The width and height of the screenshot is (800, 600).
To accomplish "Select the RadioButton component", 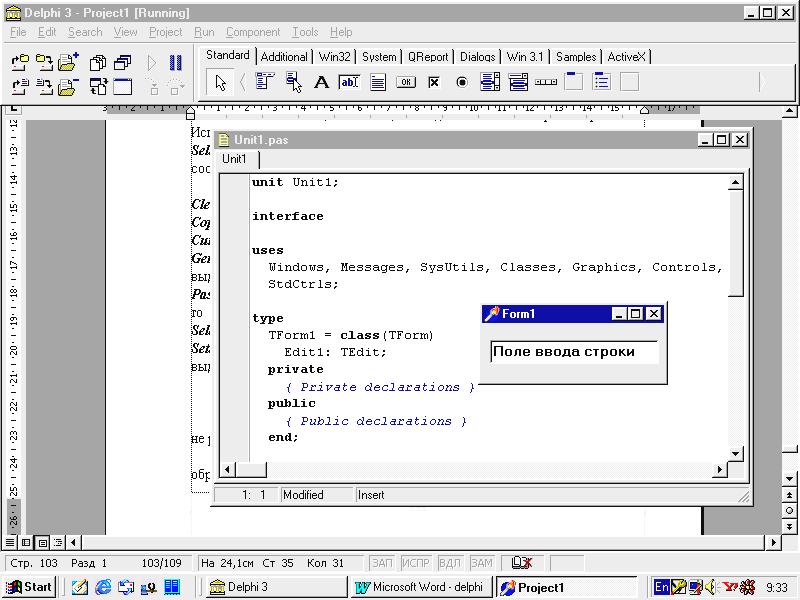I will [462, 82].
